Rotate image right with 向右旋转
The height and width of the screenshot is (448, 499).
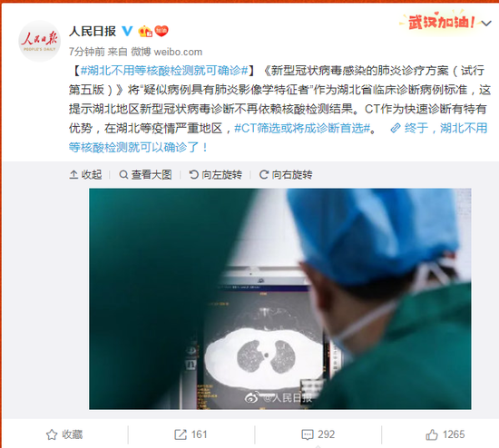pyautogui.click(x=286, y=174)
